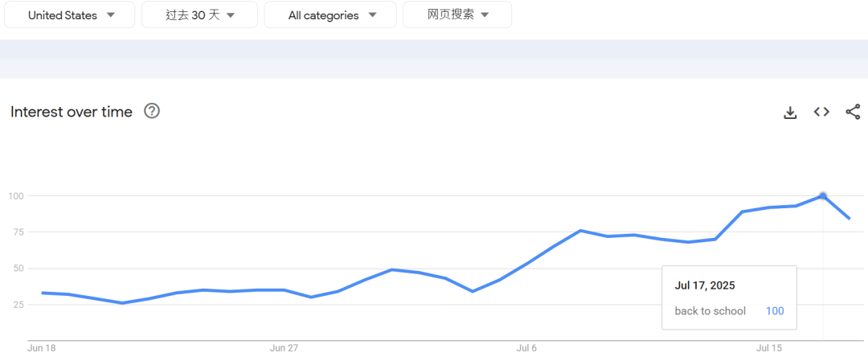This screenshot has height=357, width=868.
Task: Click the blue 100 value in tooltip
Action: (775, 311)
